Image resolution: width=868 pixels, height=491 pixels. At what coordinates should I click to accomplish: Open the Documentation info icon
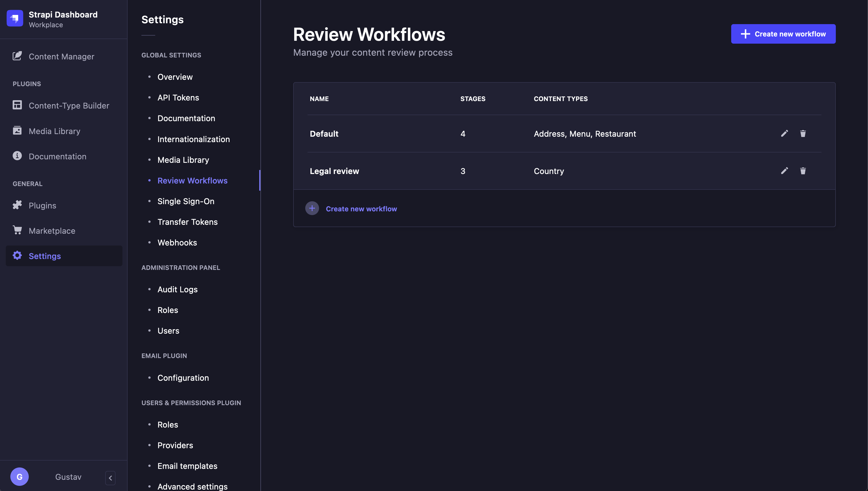tap(17, 156)
